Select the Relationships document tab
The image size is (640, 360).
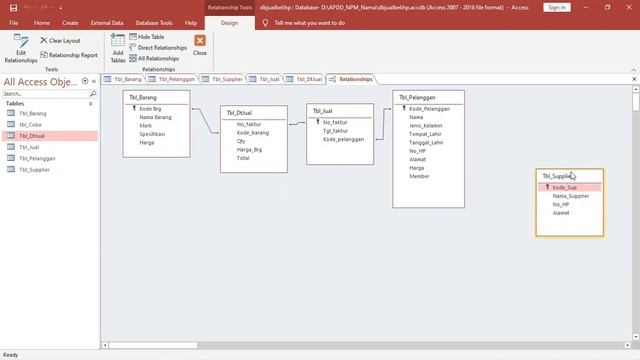[351, 79]
